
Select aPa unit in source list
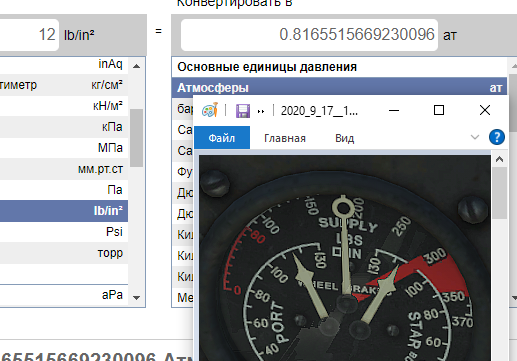(x=64, y=295)
